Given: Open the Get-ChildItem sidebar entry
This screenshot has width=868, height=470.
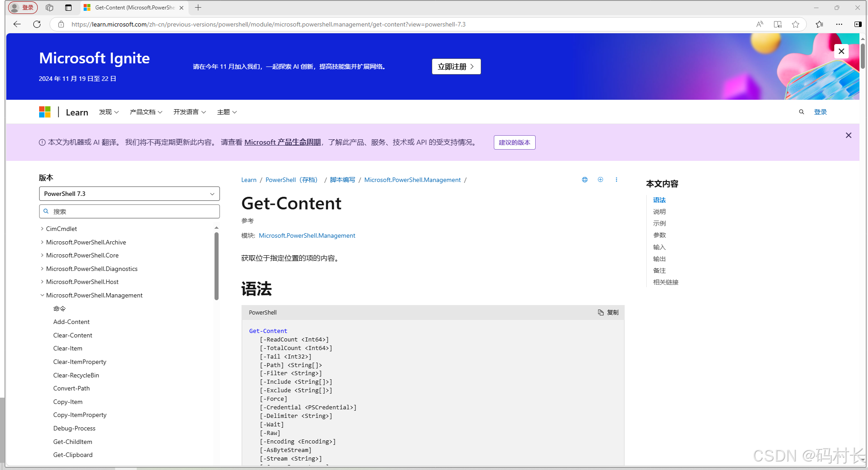Looking at the screenshot, I should coord(73,442).
